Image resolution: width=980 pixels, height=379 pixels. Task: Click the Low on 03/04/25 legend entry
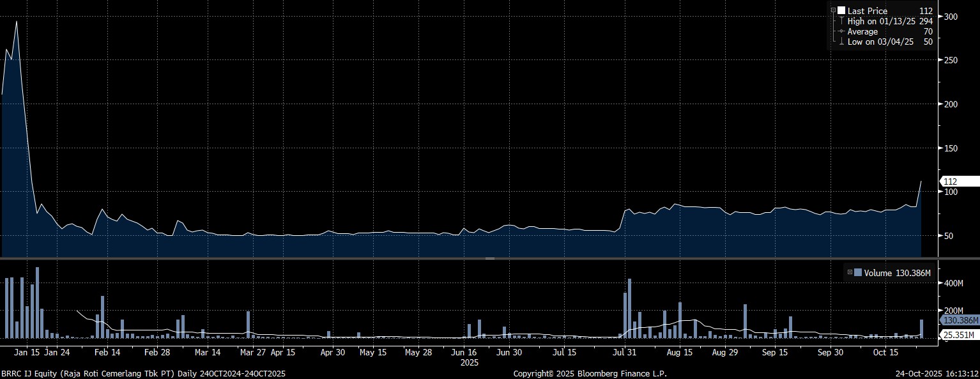point(880,42)
